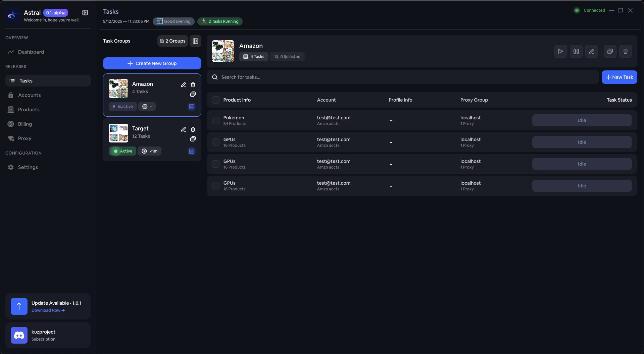
Task: Delete the Amazon group in list
Action: [193, 85]
